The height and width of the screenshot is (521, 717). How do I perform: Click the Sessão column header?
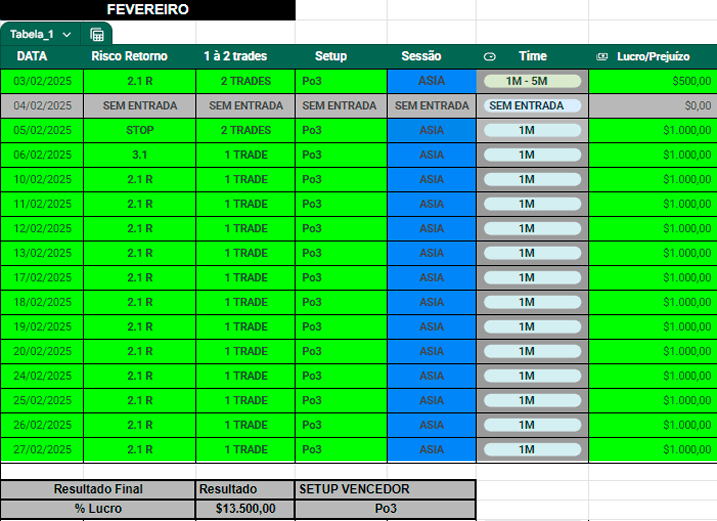[421, 57]
